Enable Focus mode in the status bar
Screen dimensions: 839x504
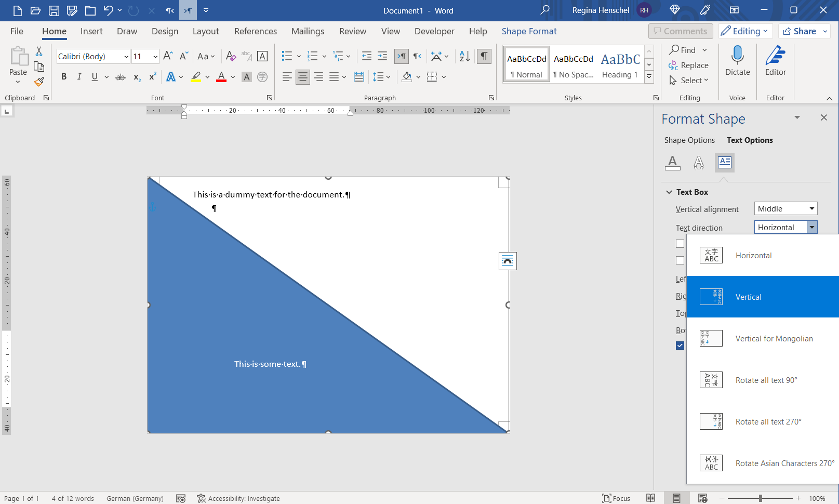click(617, 498)
